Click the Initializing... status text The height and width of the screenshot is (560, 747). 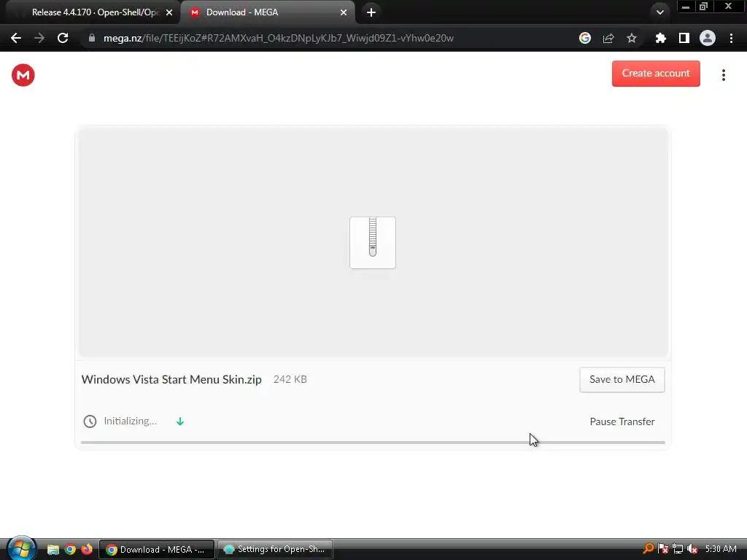tap(130, 421)
